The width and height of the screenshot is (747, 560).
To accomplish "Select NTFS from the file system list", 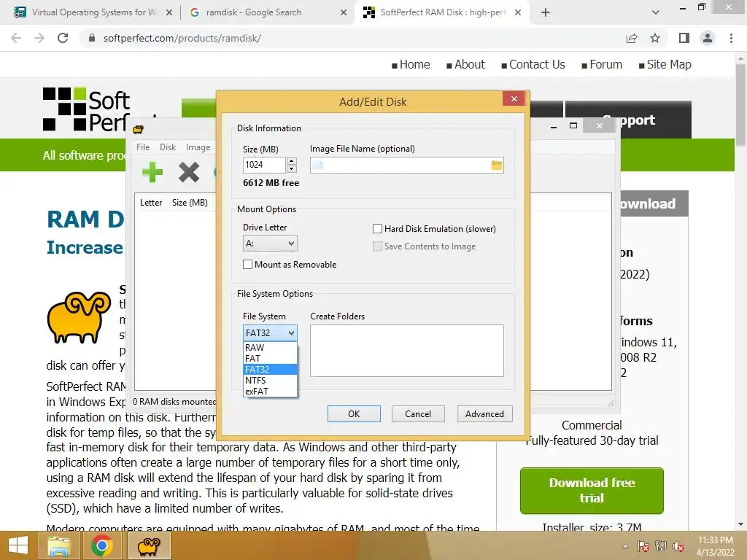I will click(270, 381).
